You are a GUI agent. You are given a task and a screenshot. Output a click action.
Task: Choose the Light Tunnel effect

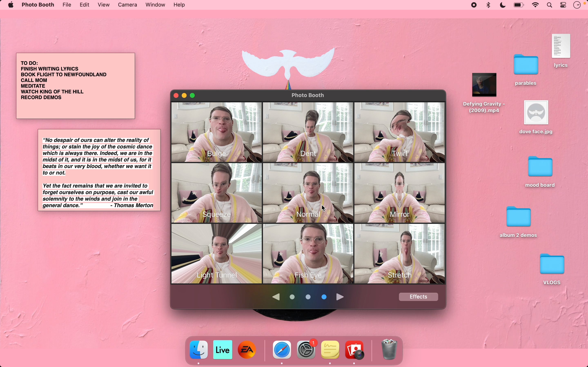click(216, 253)
